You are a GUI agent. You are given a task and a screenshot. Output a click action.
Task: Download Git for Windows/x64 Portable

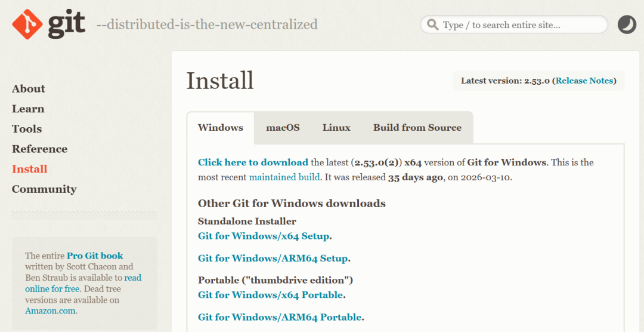pyautogui.click(x=270, y=295)
